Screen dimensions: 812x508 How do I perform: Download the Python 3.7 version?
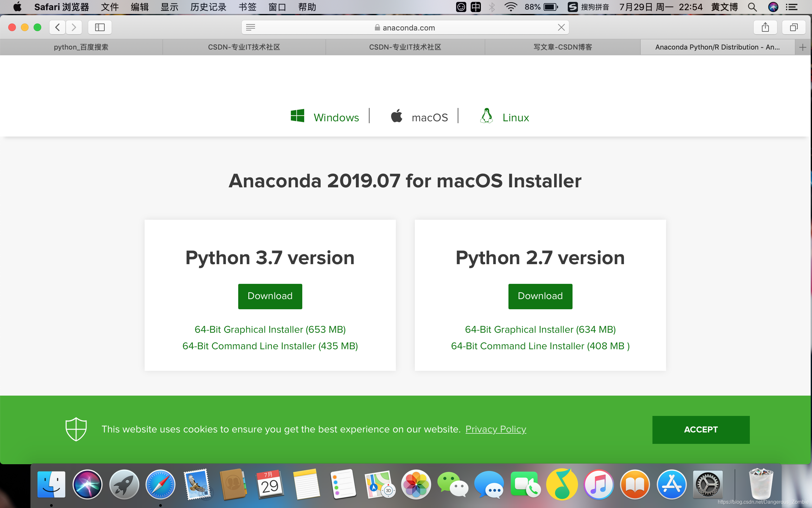[270, 296]
